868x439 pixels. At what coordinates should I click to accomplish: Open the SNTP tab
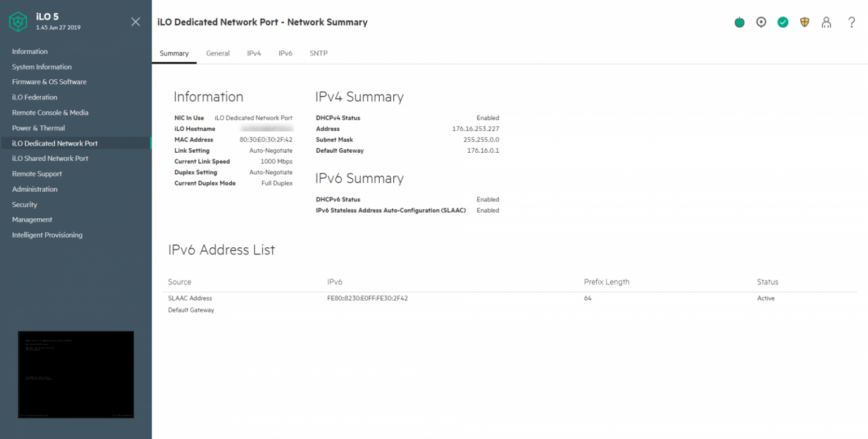(318, 53)
